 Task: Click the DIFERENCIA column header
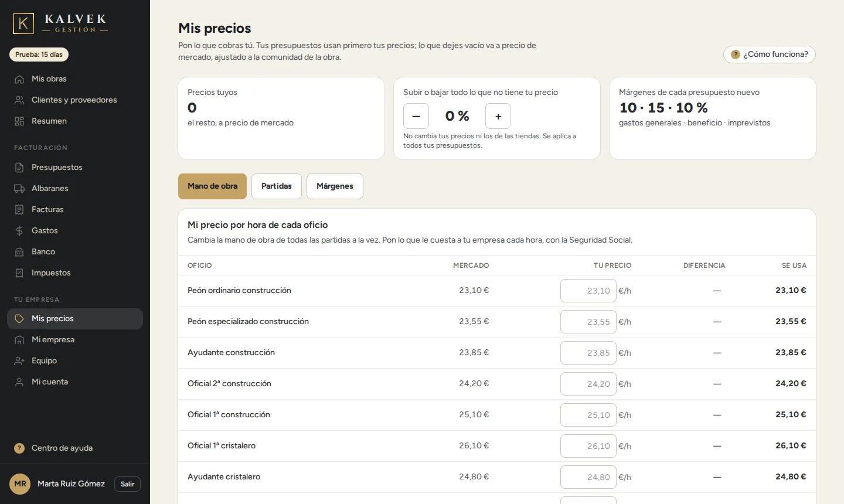pyautogui.click(x=704, y=265)
